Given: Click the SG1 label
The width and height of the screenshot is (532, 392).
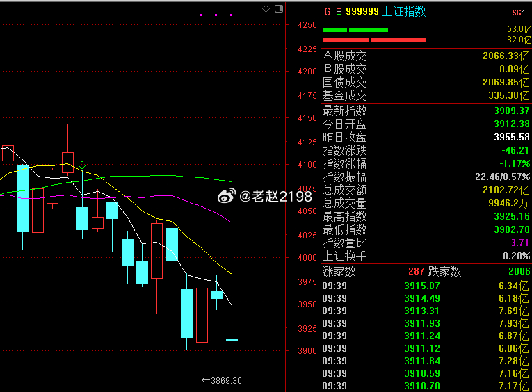Looking at the screenshot, I should 518,13.
